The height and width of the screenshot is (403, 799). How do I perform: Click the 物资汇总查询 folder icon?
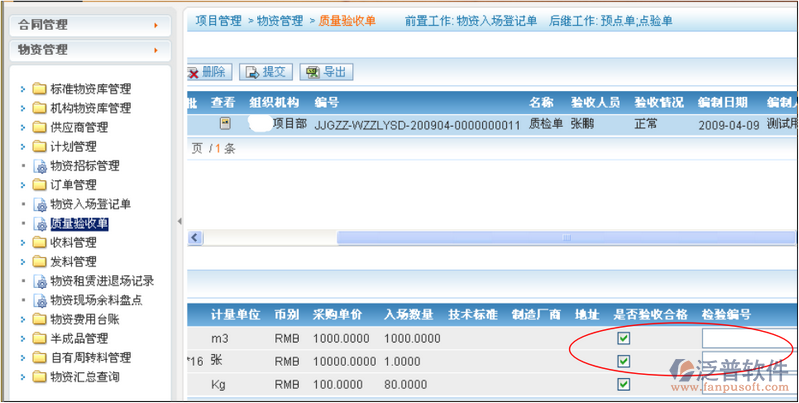click(39, 377)
